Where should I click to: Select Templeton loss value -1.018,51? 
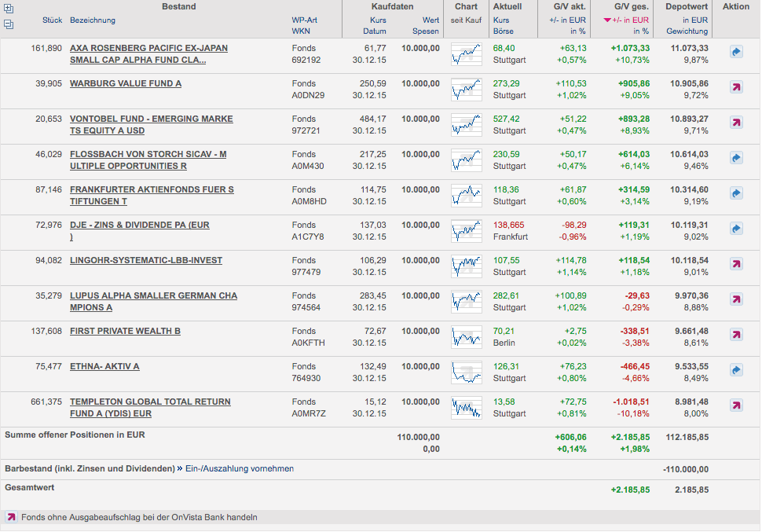coord(632,402)
